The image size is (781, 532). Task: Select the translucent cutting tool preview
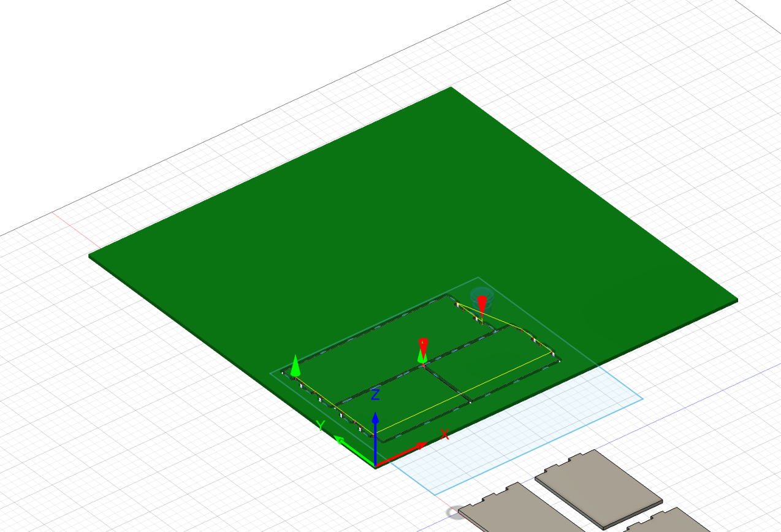[x=481, y=294]
